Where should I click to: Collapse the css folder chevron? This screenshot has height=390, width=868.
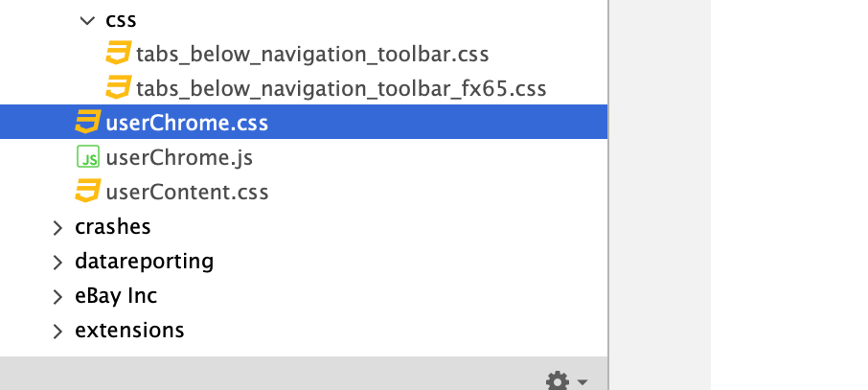pyautogui.click(x=88, y=19)
